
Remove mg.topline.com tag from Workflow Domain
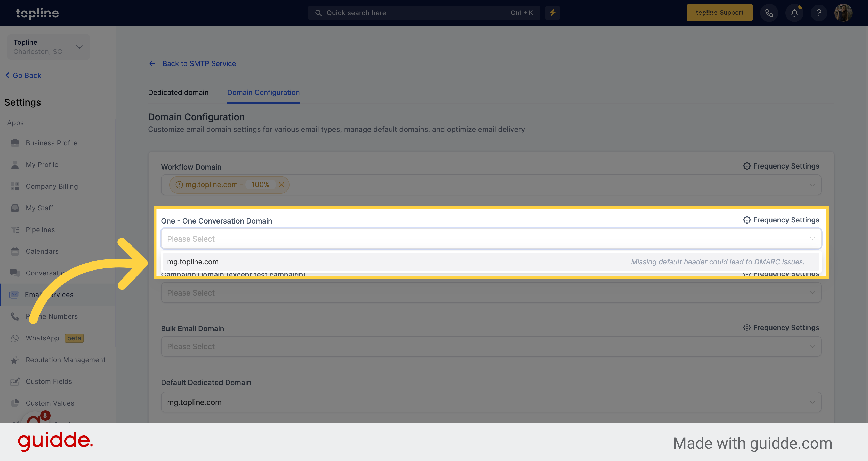[281, 184]
